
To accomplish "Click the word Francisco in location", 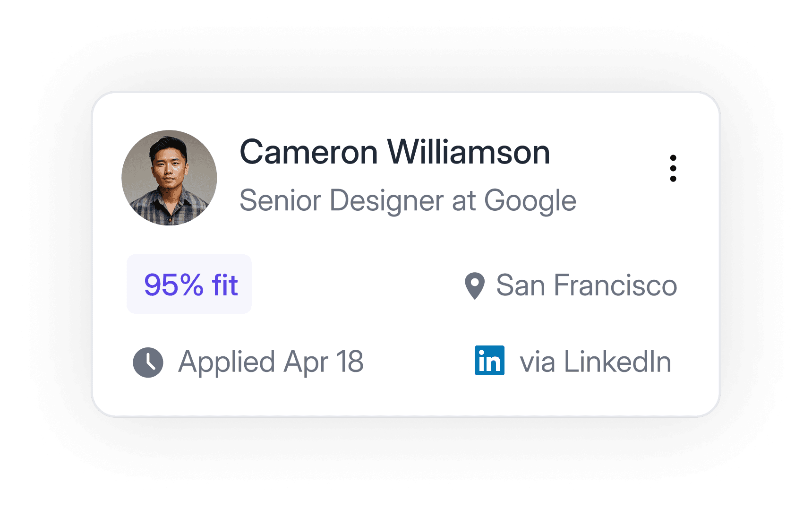I will [x=615, y=285].
